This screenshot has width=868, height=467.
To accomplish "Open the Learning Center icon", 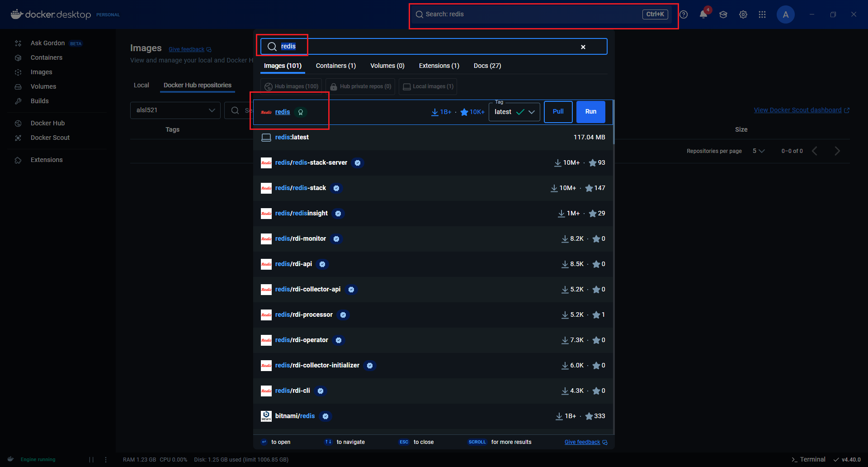I will click(x=723, y=14).
